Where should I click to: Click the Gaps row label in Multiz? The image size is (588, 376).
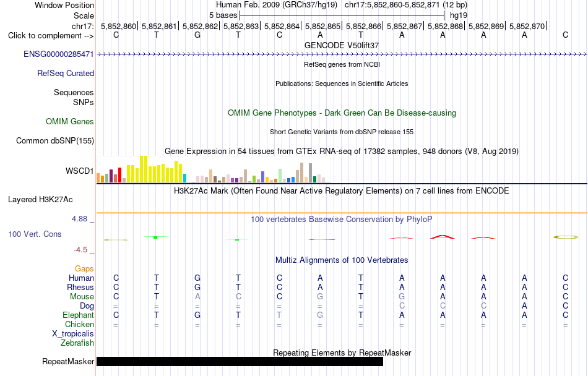pos(84,269)
